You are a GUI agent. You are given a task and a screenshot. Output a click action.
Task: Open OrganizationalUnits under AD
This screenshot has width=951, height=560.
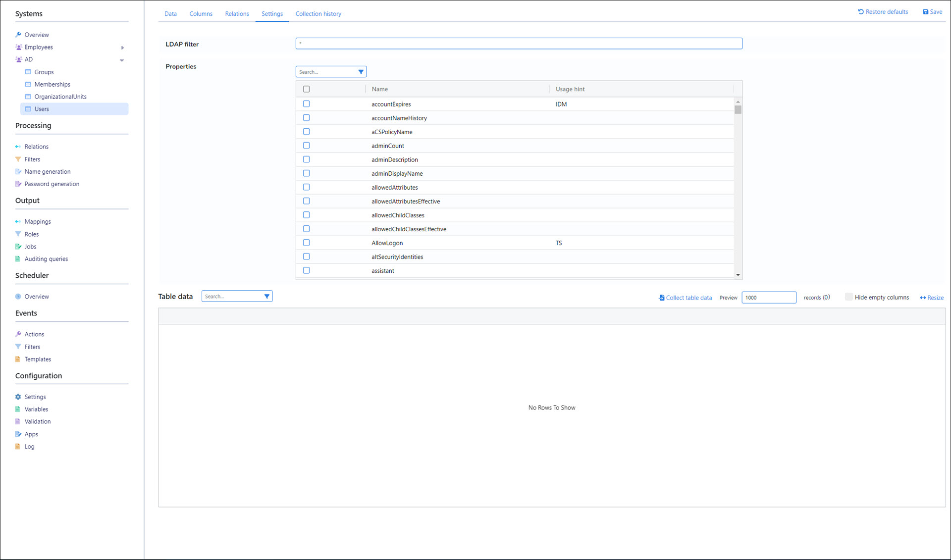(x=60, y=97)
